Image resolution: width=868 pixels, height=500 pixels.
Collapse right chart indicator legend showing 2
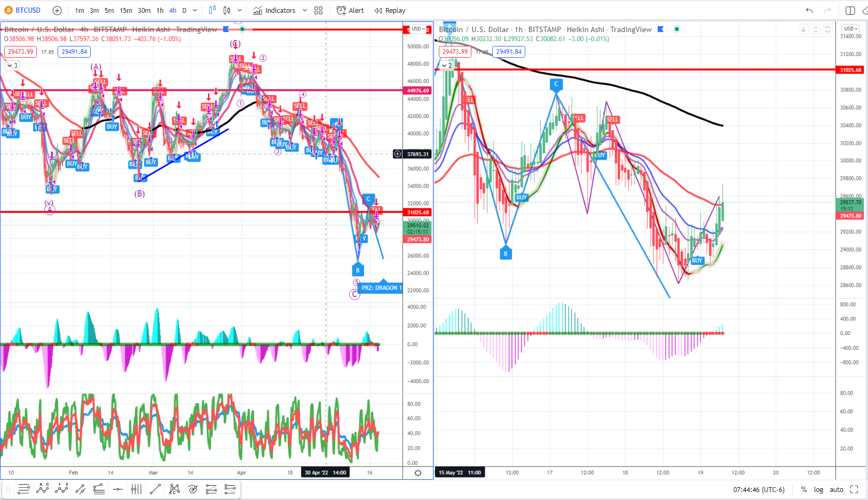[x=447, y=65]
